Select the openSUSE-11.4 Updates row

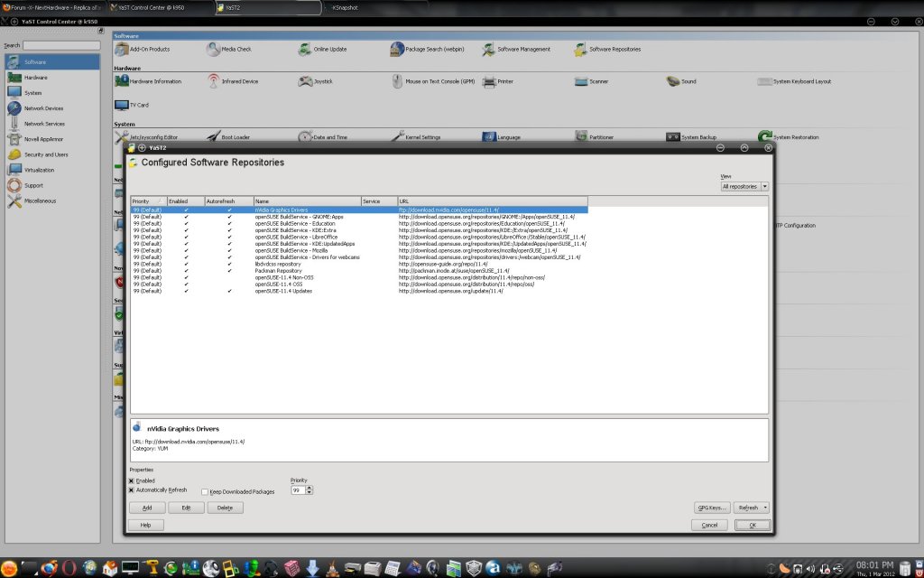click(359, 291)
